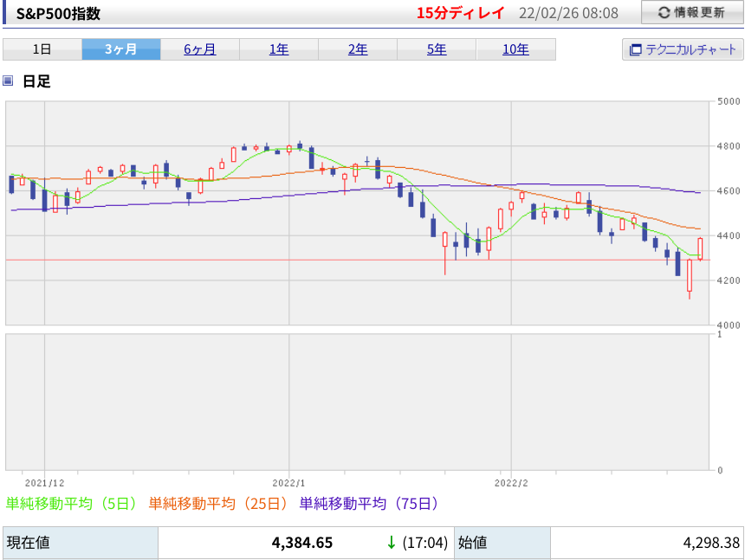Click the 日足 heading text

(x=36, y=81)
